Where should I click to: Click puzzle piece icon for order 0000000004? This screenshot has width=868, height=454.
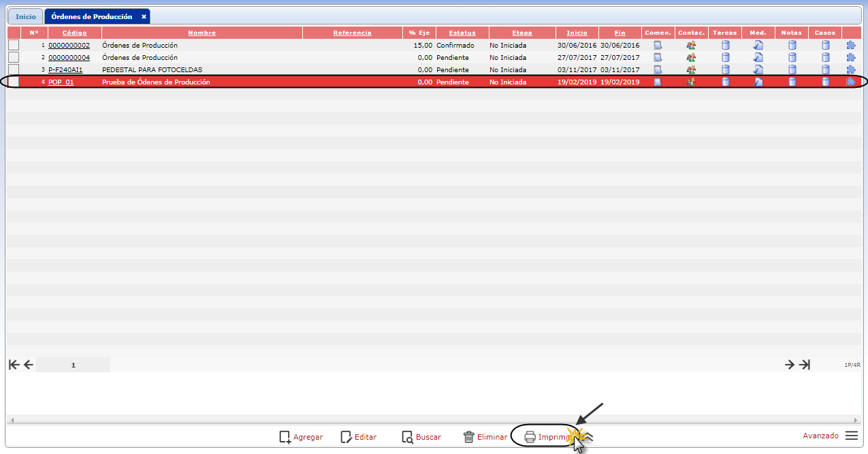coord(851,58)
